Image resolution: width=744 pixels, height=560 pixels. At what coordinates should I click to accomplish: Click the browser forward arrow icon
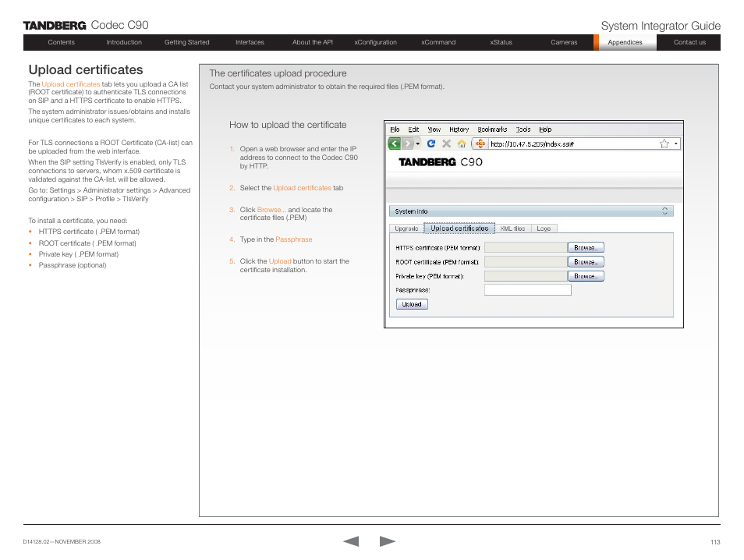(x=407, y=144)
